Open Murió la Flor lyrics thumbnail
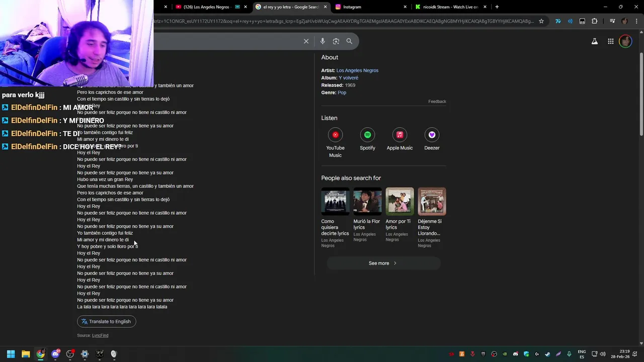Image resolution: width=644 pixels, height=362 pixels. point(367,201)
